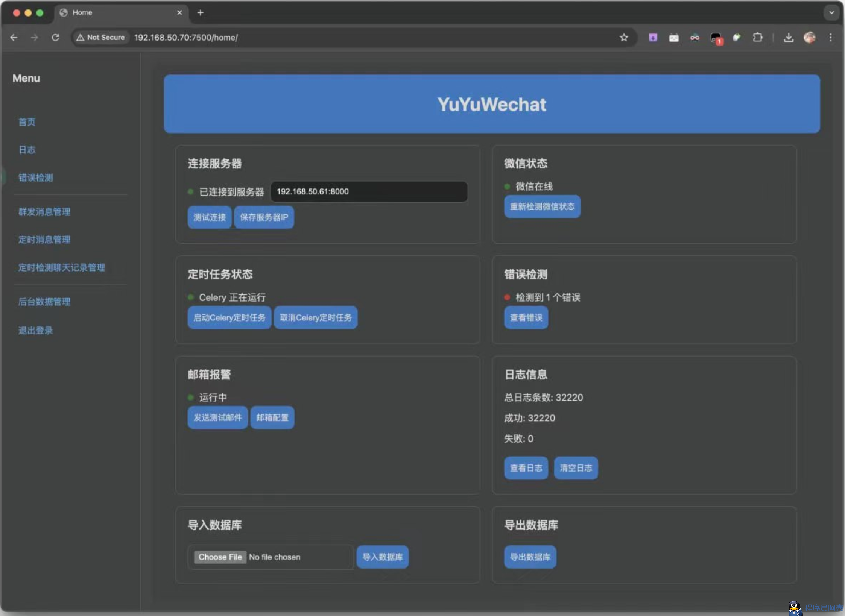
Task: Open the browser downloads icon
Action: [788, 38]
